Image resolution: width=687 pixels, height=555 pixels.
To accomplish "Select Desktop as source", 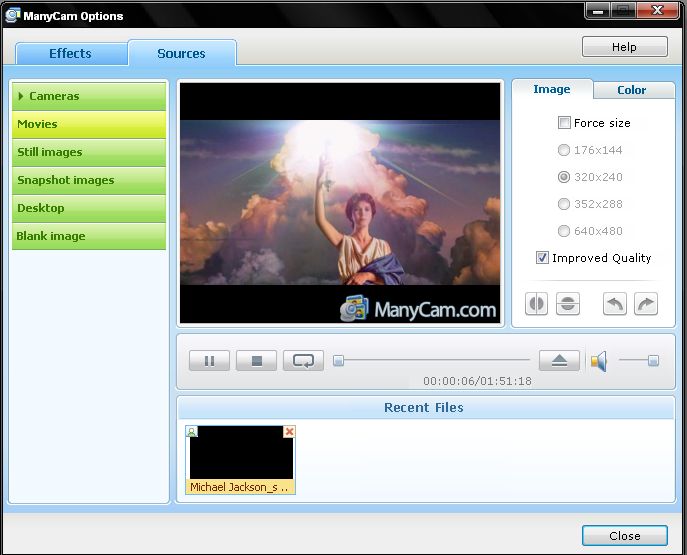I will [89, 208].
